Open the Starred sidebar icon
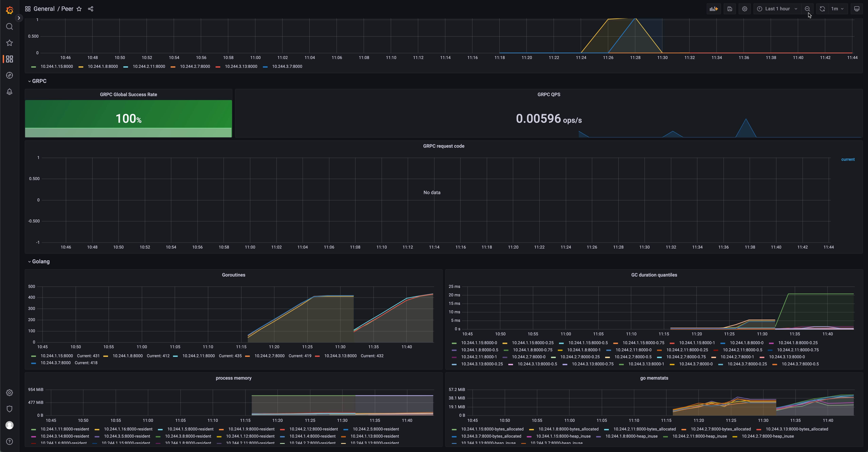This screenshot has width=868, height=452. pos(9,43)
